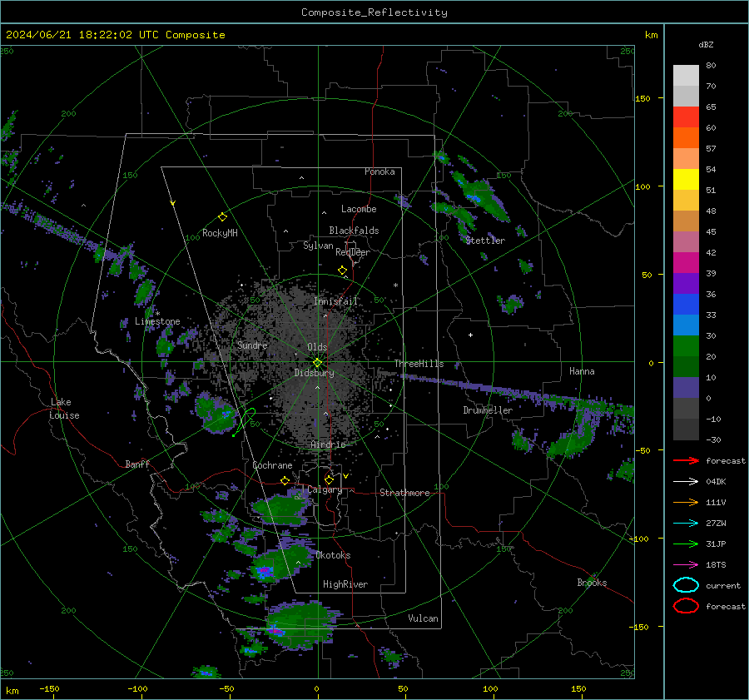The height and width of the screenshot is (700, 749).
Task: Click the red forecast arrow in legend
Action: 686,460
